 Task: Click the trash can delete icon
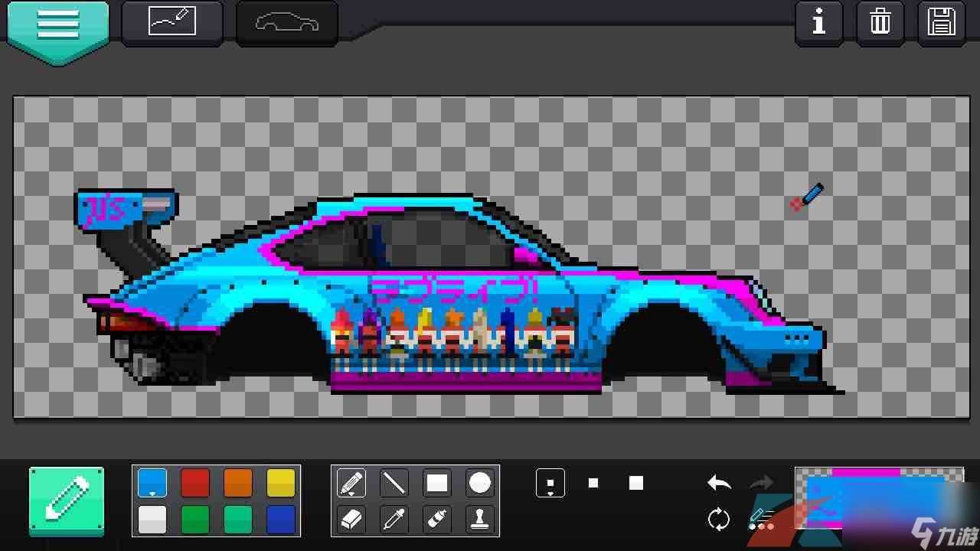(880, 23)
